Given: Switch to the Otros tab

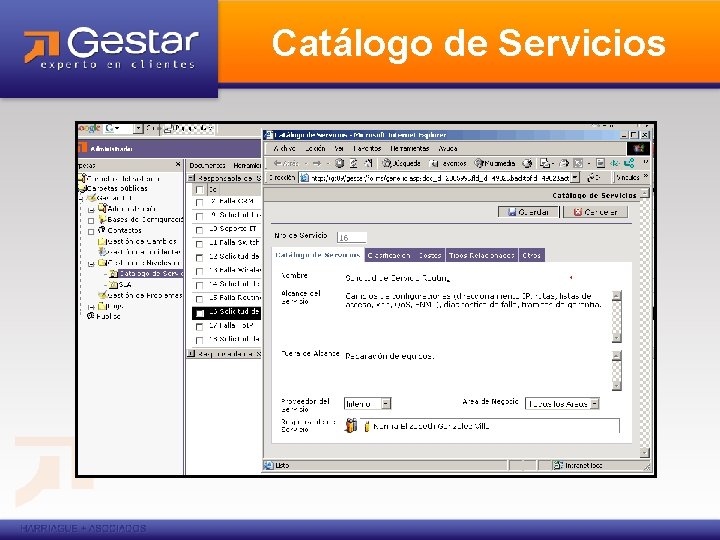Looking at the screenshot, I should point(531,255).
